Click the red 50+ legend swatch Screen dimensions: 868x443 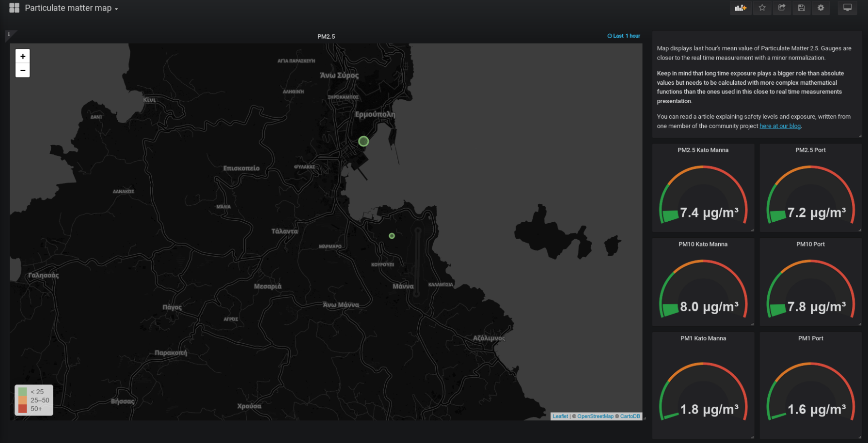coord(23,409)
